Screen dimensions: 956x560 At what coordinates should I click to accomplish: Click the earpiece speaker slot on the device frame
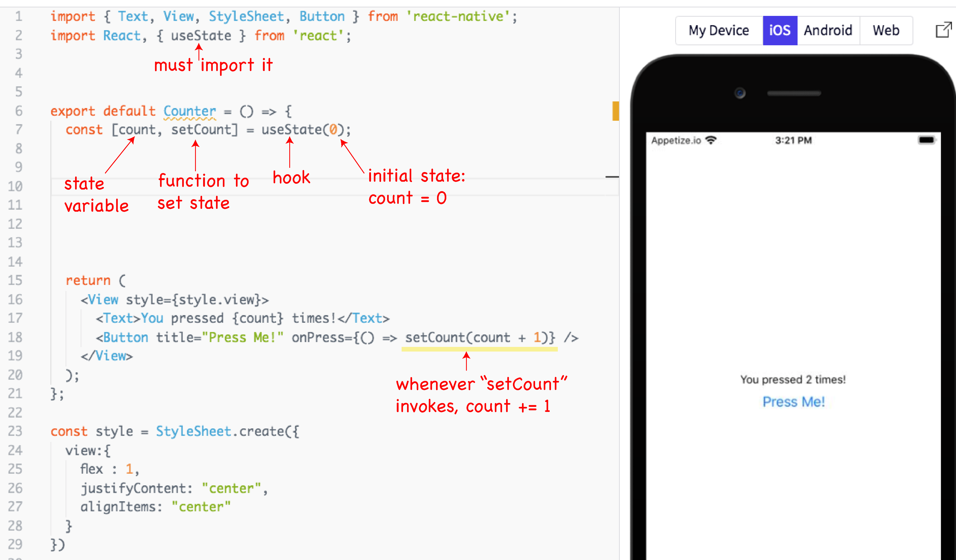(x=793, y=93)
